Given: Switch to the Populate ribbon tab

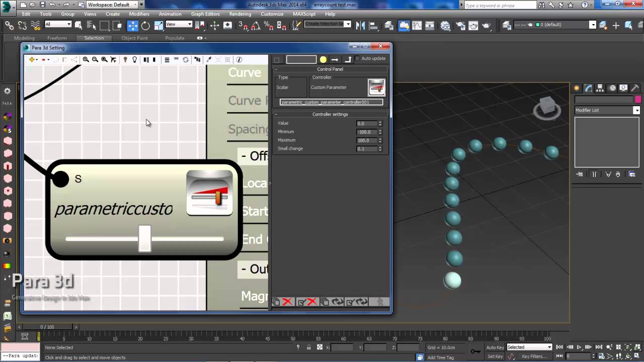Looking at the screenshot, I should pos(175,38).
